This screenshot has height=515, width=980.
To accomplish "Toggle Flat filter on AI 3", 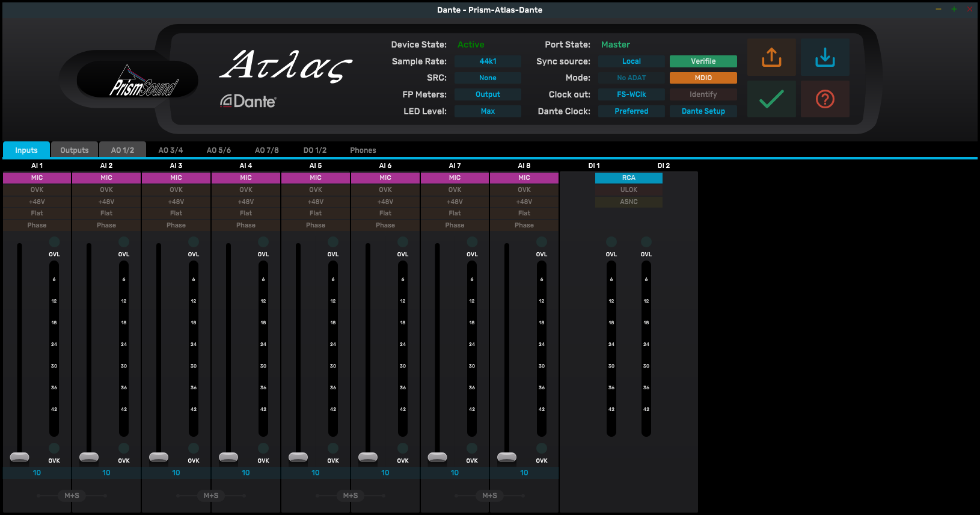I will point(176,213).
